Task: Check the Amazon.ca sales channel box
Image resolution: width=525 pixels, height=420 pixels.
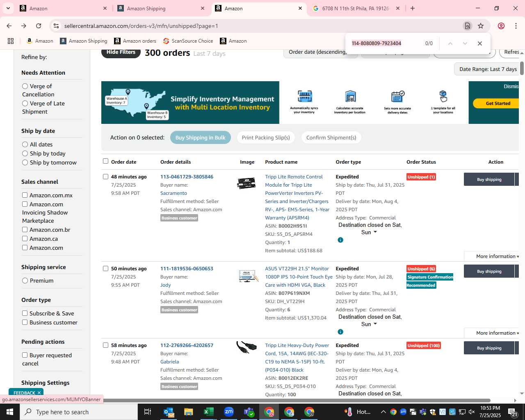Action: 25,239
